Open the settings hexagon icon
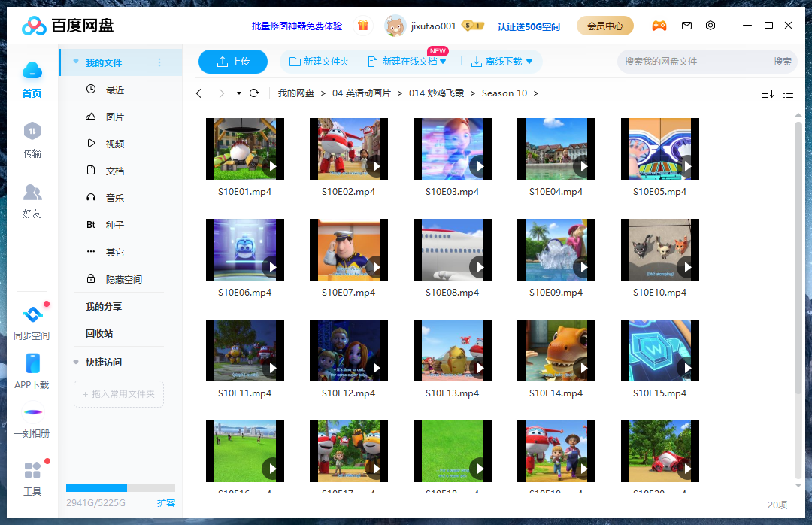The image size is (812, 525). (710, 26)
